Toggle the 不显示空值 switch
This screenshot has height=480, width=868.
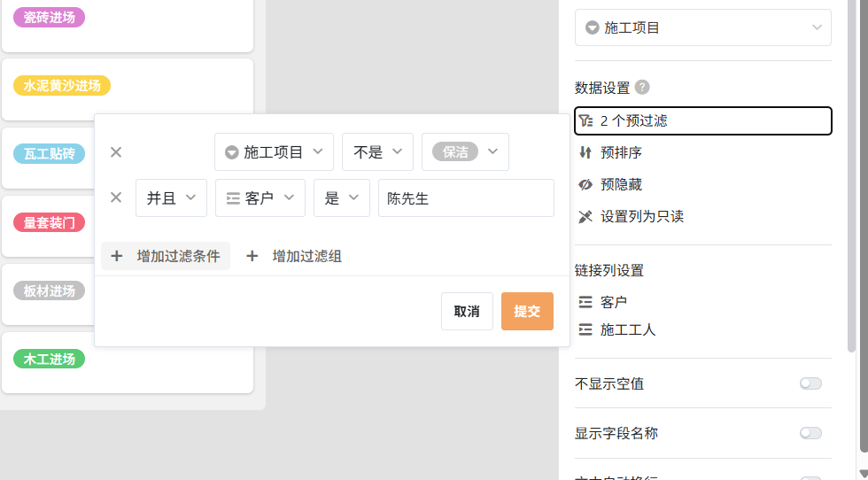pos(810,383)
